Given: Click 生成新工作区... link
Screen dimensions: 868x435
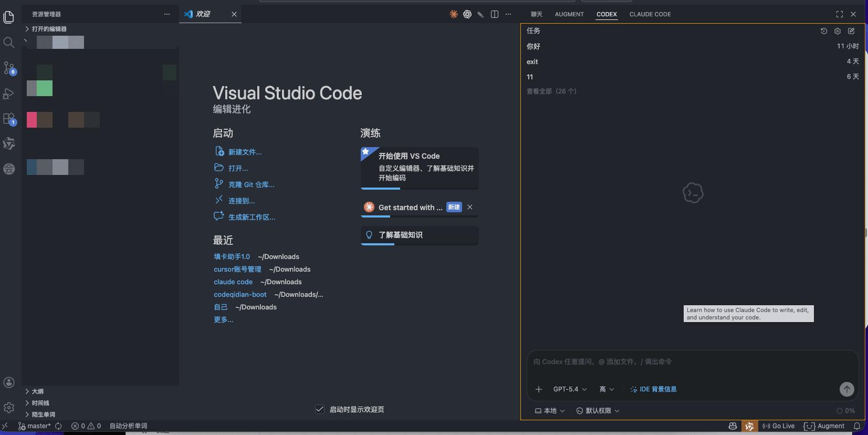Looking at the screenshot, I should pyautogui.click(x=252, y=217).
